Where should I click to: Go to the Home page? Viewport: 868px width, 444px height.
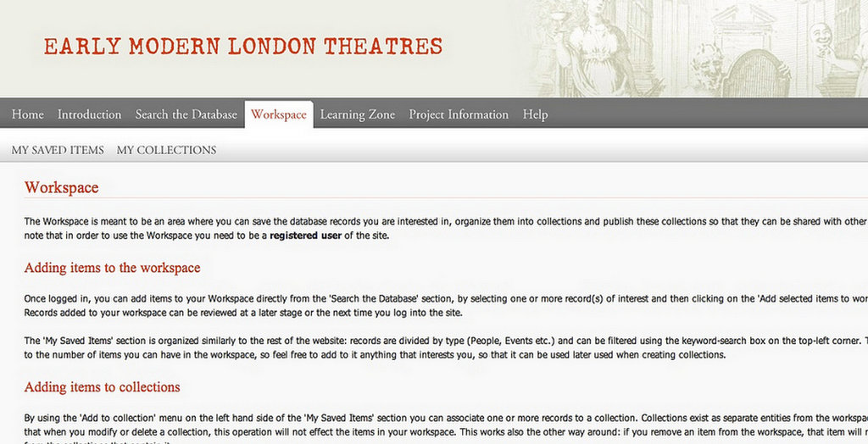click(x=28, y=114)
